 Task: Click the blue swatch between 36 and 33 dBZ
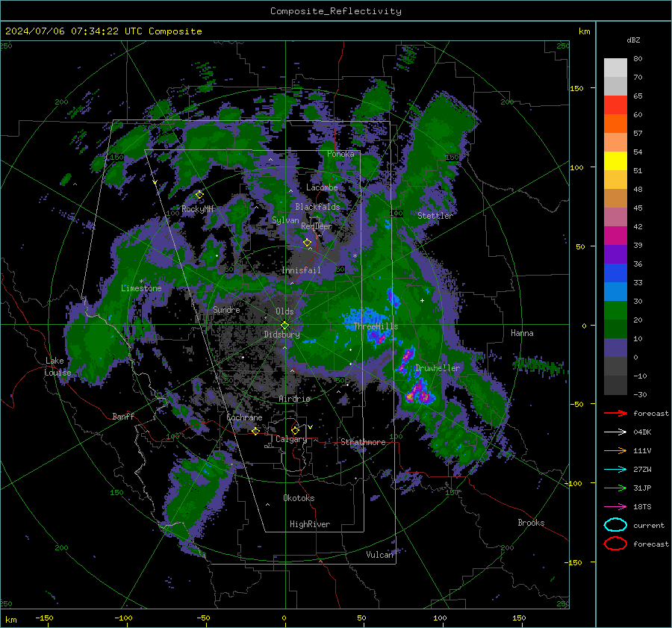click(x=615, y=273)
